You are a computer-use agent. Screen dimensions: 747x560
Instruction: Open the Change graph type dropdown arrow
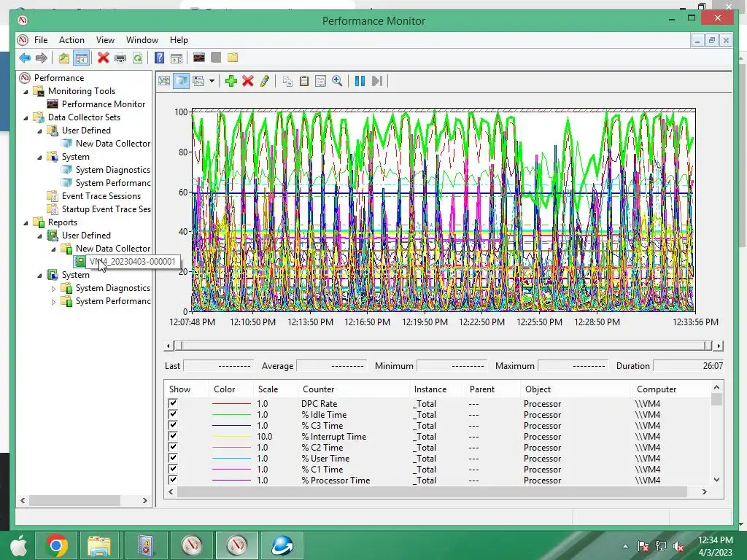pos(212,81)
